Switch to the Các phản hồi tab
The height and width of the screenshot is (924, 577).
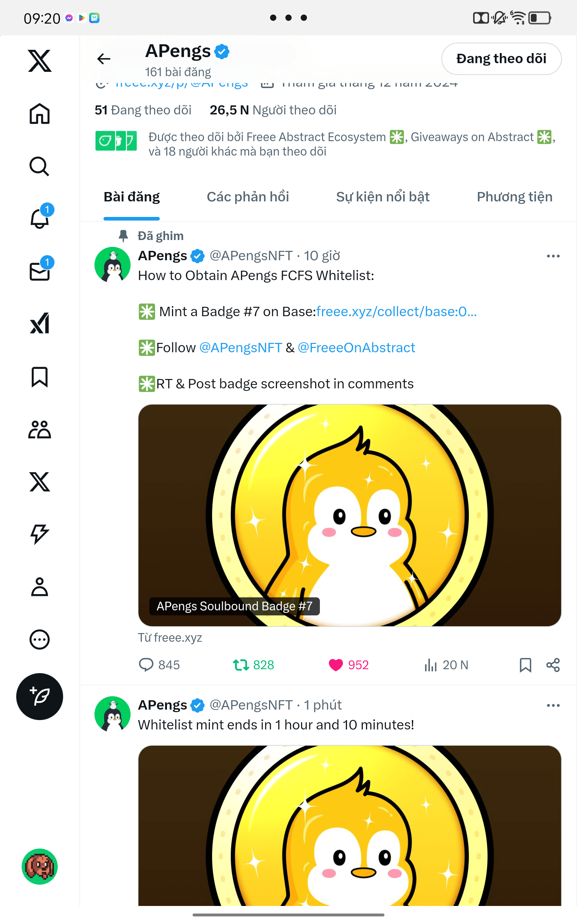[x=248, y=197]
